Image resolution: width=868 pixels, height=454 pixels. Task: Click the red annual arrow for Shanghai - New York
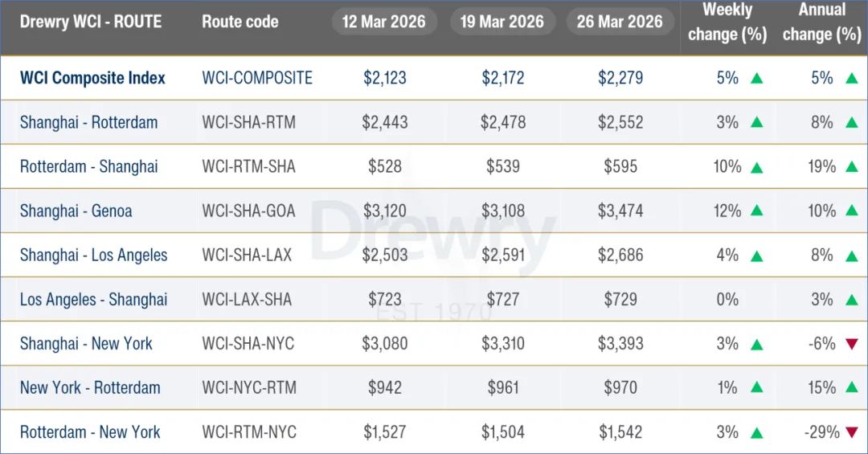point(852,344)
